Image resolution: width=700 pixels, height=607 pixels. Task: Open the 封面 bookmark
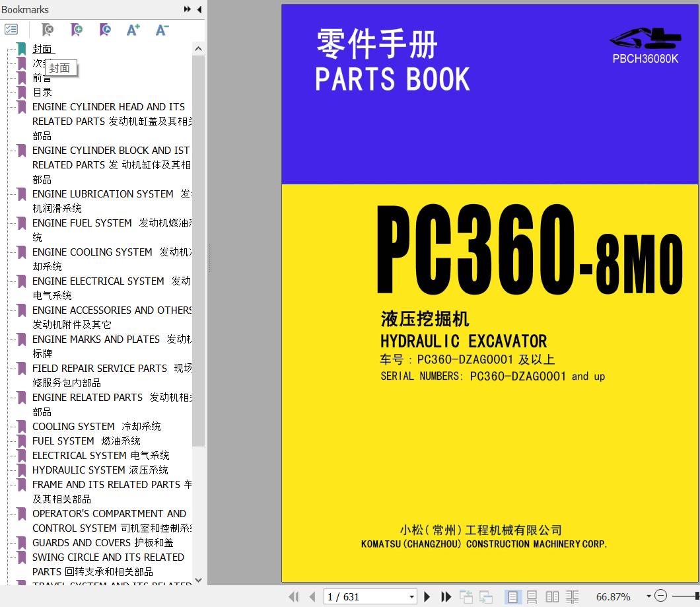tap(43, 49)
